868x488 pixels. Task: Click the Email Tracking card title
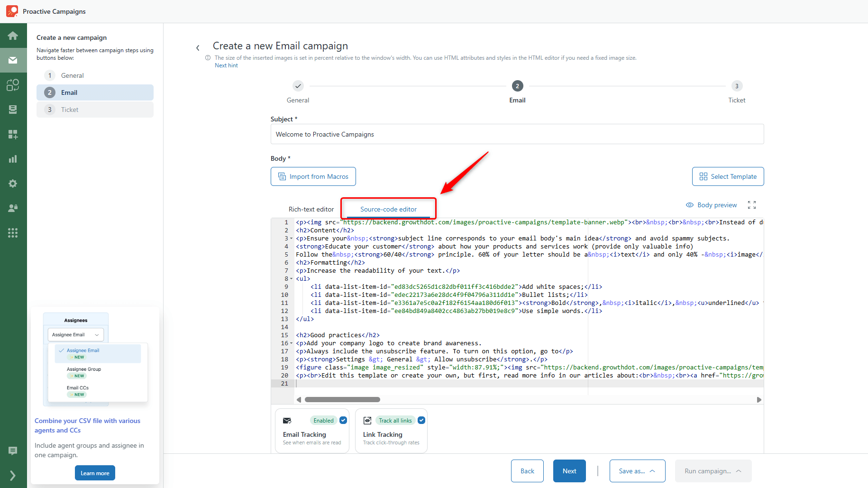click(304, 434)
